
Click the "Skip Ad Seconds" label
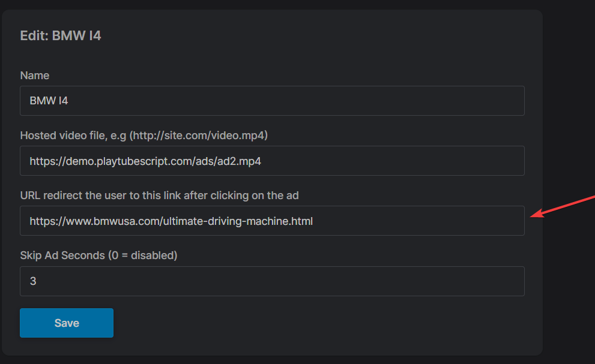pyautogui.click(x=62, y=255)
